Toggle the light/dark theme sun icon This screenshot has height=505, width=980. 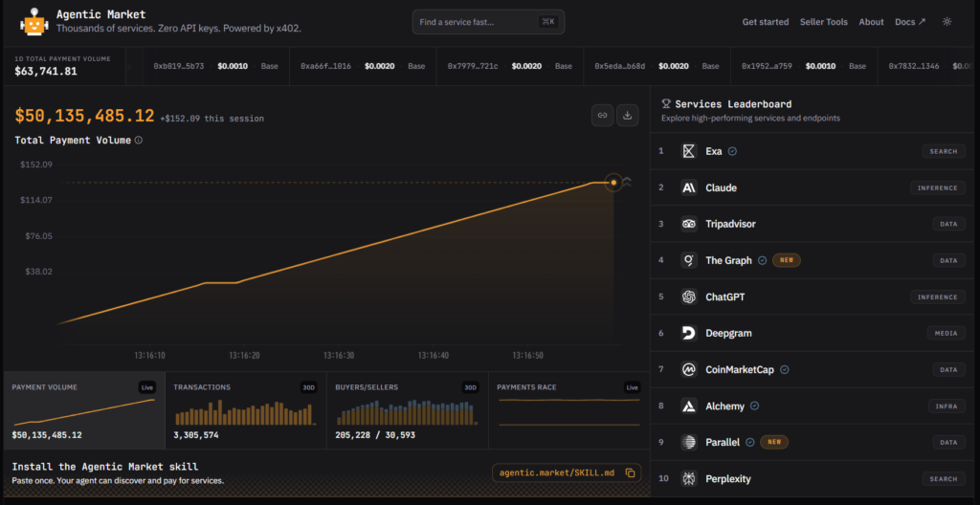coord(947,22)
